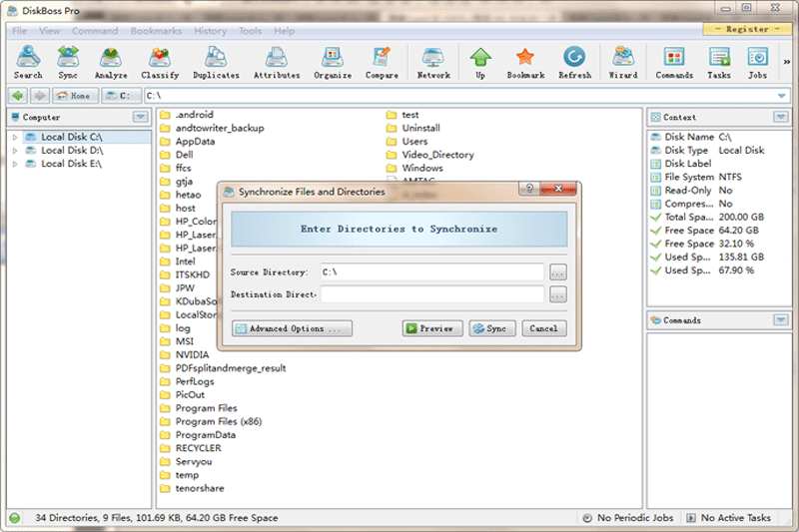Click the Bookmark star icon
This screenshot has height=532, width=799.
tap(525, 62)
